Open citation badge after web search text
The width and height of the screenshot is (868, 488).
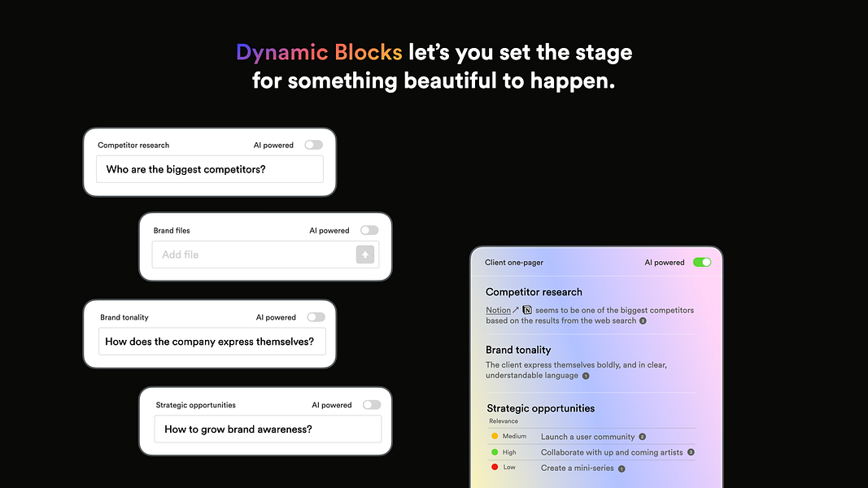(x=643, y=321)
